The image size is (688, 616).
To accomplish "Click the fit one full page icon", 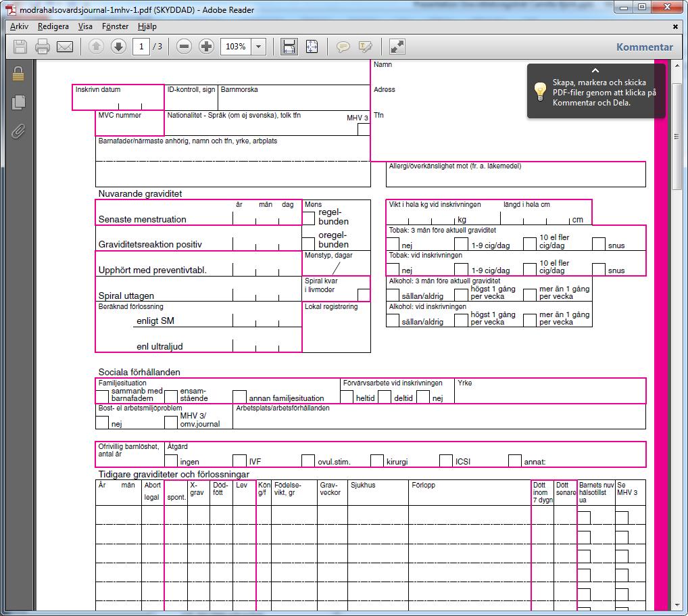I will tap(312, 47).
